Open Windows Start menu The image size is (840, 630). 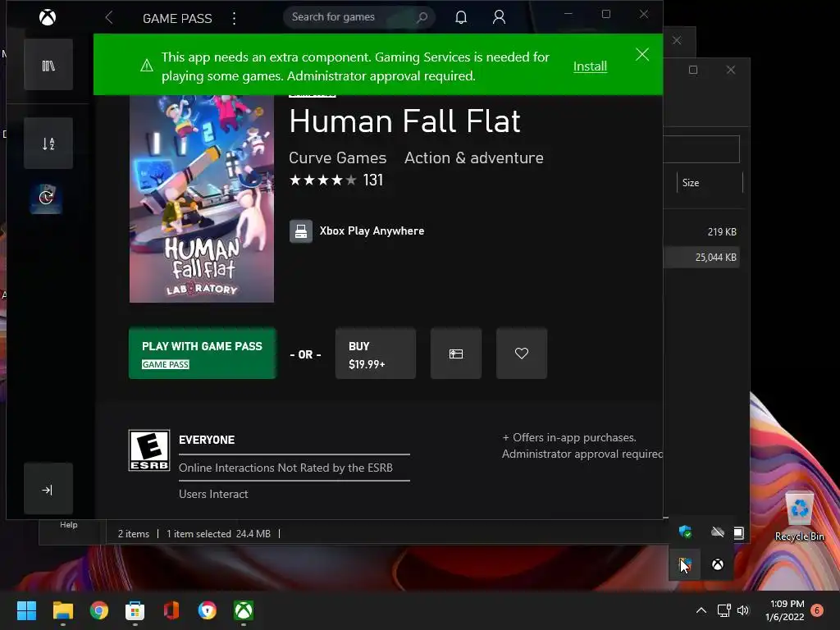point(26,610)
